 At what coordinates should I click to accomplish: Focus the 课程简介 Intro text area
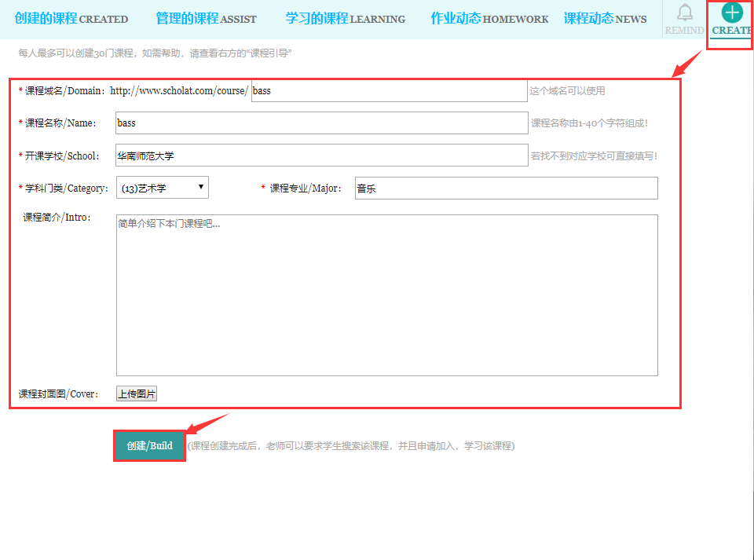386,295
